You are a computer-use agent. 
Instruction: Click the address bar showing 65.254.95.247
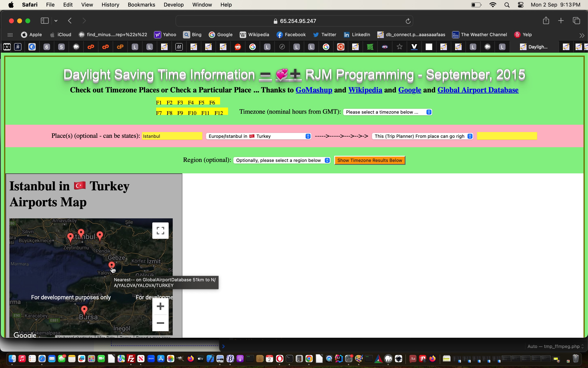294,21
